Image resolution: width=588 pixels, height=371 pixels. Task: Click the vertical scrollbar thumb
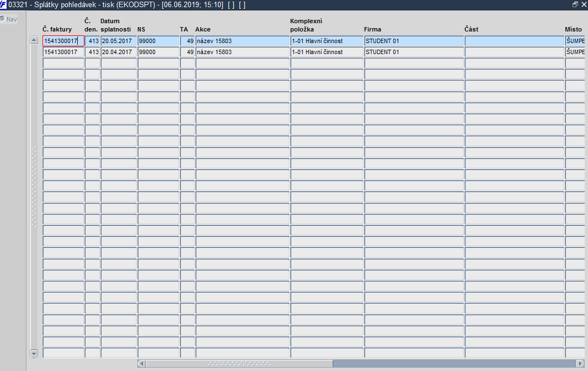click(34, 187)
